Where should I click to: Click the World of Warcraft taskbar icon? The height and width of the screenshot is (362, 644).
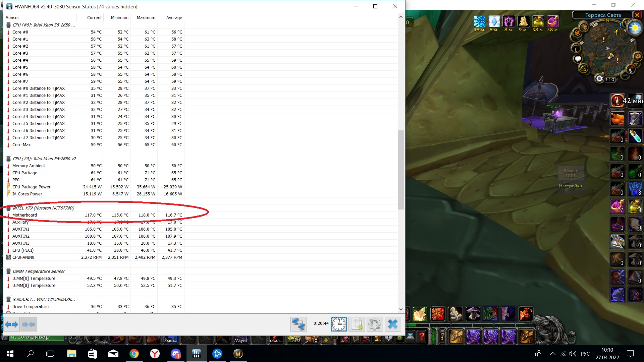(238, 354)
